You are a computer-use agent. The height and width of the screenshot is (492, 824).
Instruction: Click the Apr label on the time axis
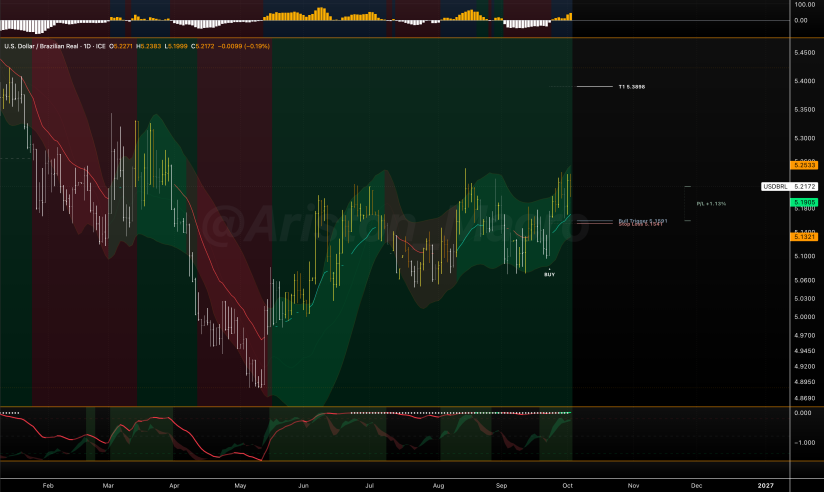point(174,486)
